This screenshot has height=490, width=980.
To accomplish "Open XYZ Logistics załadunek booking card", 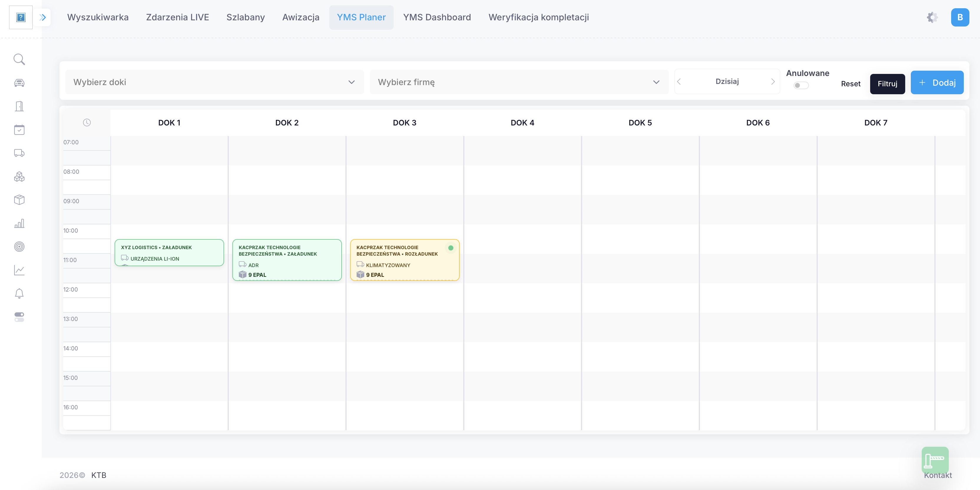I will [x=169, y=253].
